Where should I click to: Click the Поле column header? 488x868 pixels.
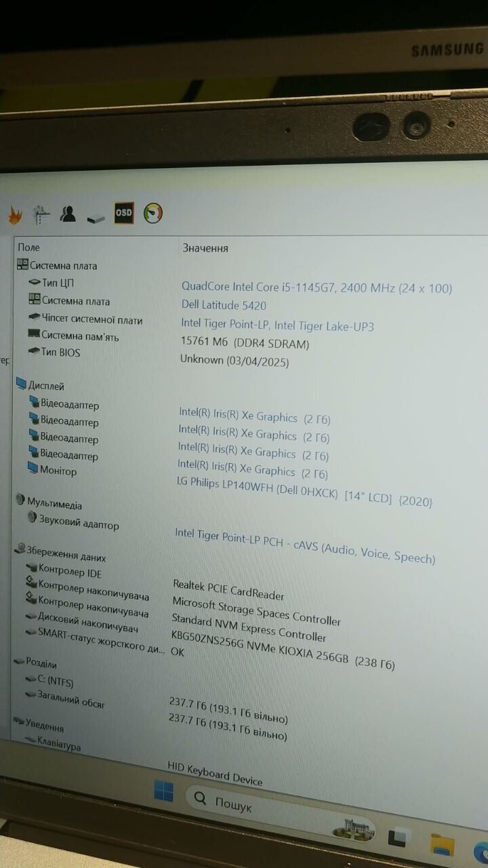[29, 248]
